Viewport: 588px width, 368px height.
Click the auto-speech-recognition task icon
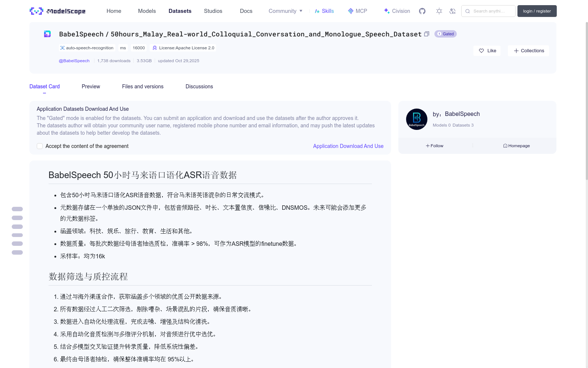[x=62, y=48]
